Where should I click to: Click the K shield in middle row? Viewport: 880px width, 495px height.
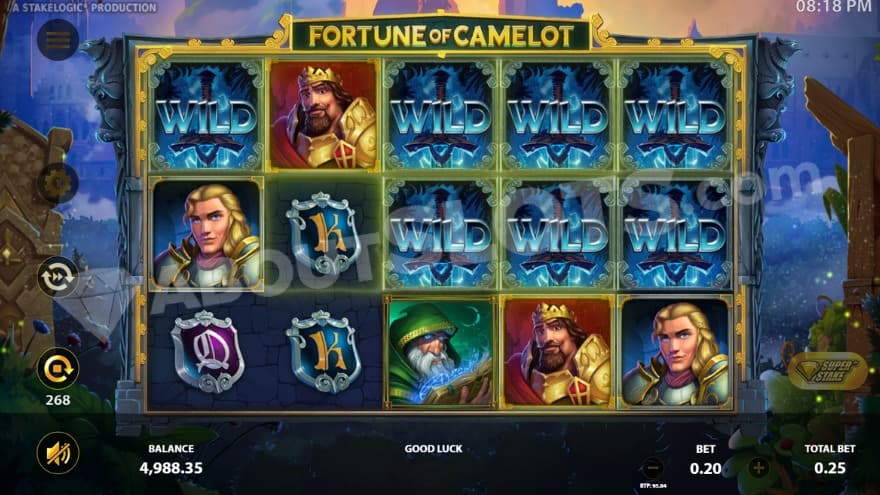[323, 234]
